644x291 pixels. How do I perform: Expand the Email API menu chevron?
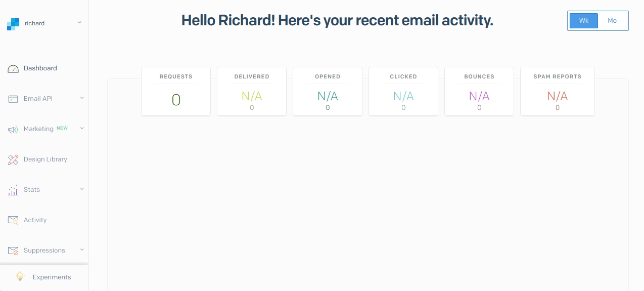coord(82,98)
